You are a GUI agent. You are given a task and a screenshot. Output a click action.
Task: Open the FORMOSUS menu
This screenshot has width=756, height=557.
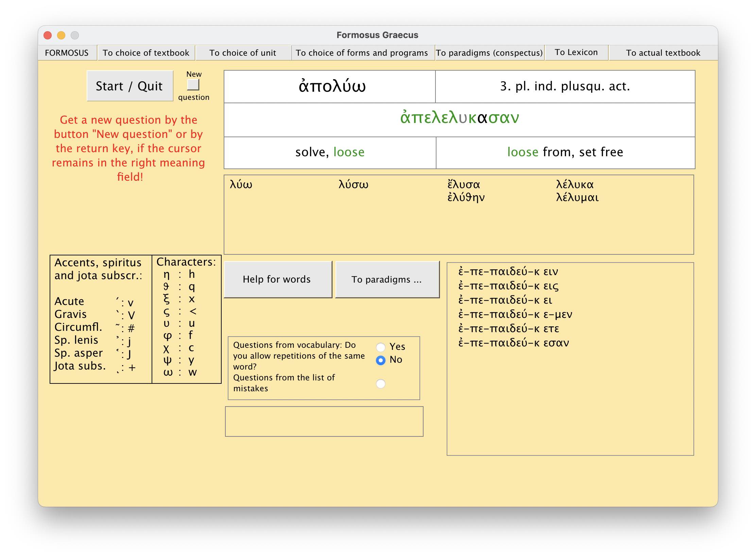tap(67, 53)
